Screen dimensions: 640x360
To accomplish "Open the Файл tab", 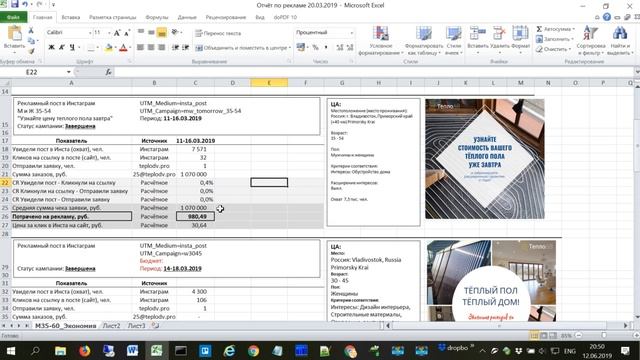I will [13, 17].
